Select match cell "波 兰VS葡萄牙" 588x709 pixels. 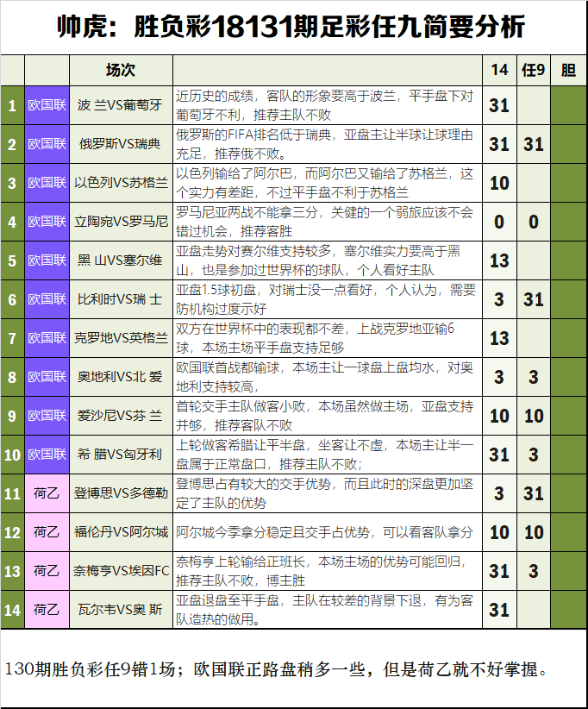tap(121, 105)
